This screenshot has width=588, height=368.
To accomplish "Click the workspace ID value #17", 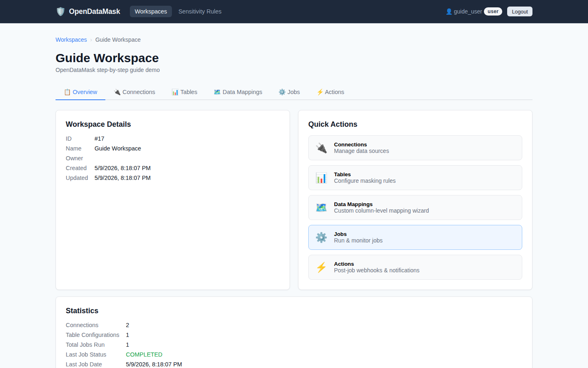I will tap(99, 139).
